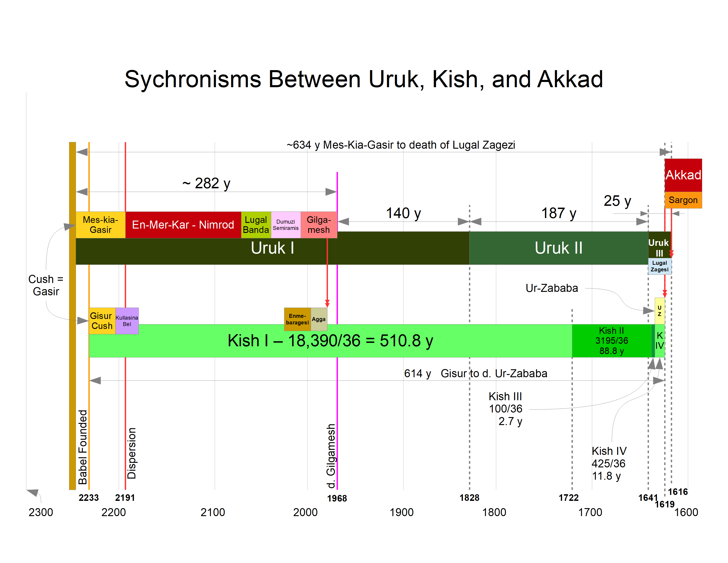Click the Gilgamesh salmon block
The image size is (728, 563).
point(319,225)
